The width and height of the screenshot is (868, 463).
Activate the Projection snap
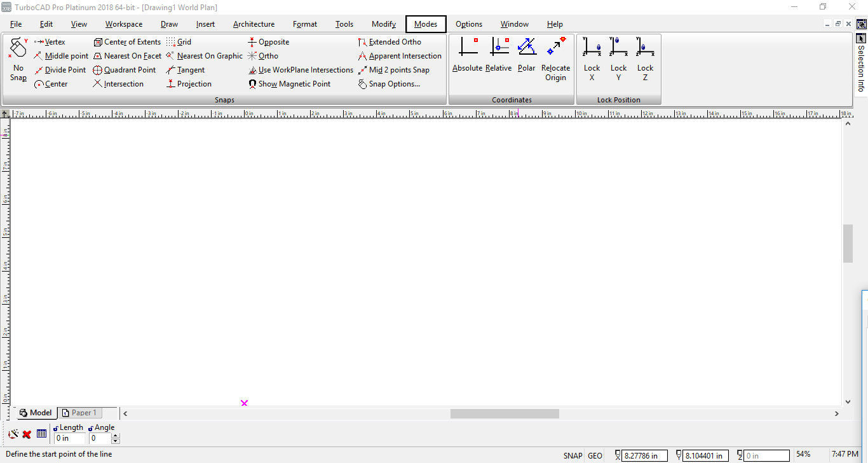tap(189, 84)
